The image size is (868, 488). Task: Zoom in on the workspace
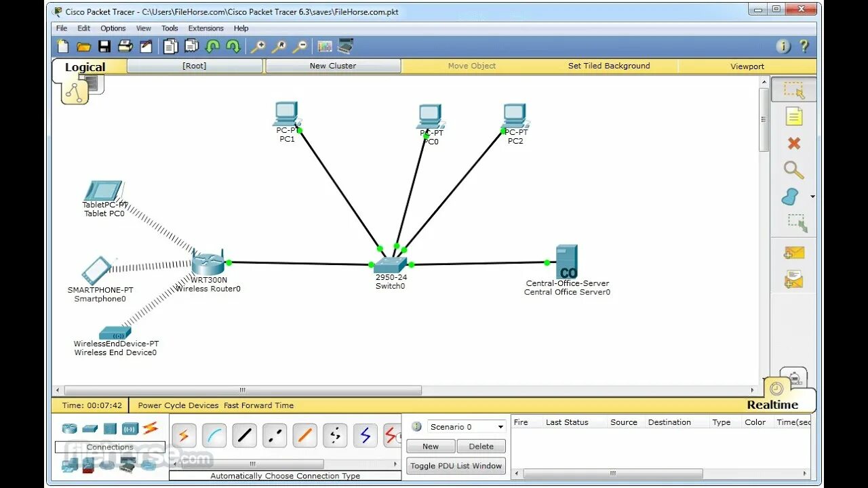tap(258, 47)
